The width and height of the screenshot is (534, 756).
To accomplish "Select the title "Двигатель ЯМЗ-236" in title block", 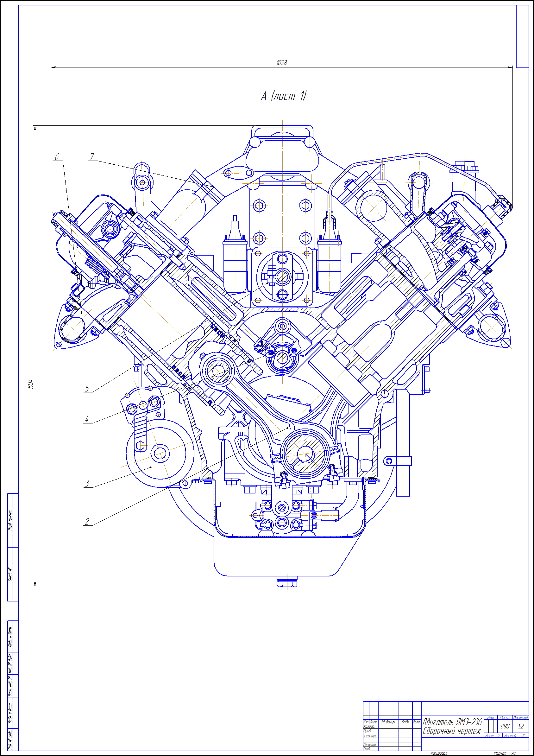I will tap(452, 722).
